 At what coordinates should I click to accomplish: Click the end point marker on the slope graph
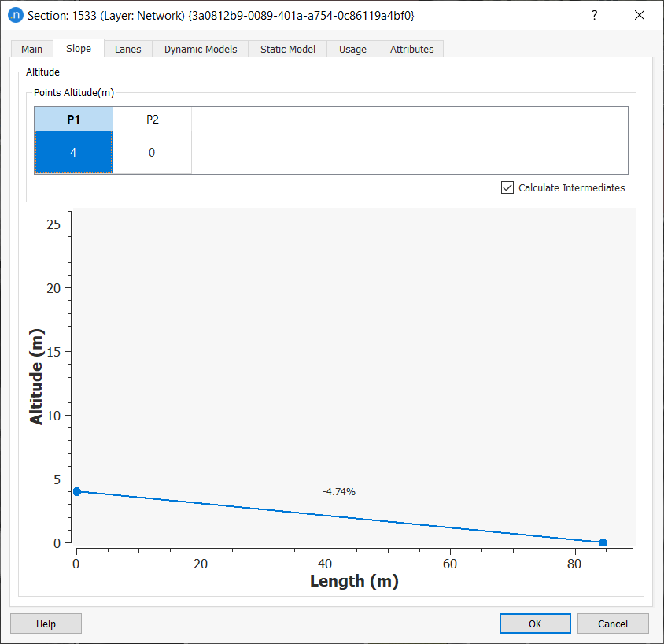603,542
